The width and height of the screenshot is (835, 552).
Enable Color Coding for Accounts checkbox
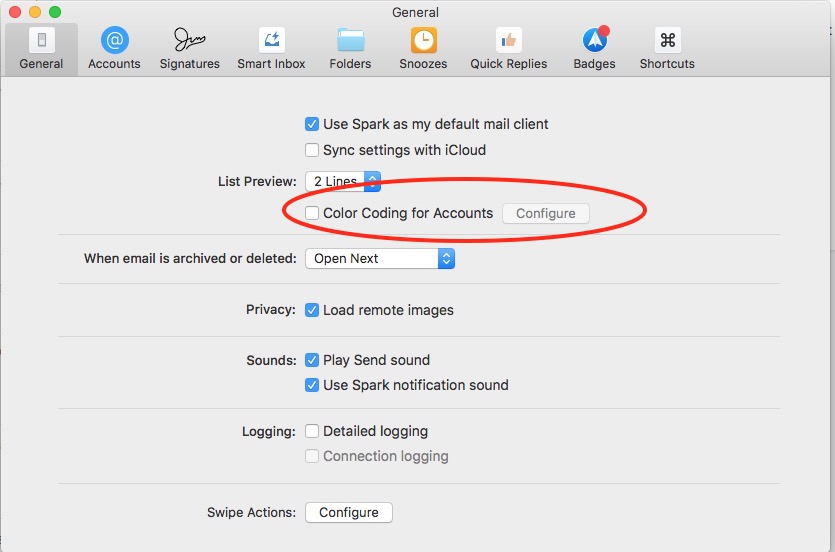312,213
